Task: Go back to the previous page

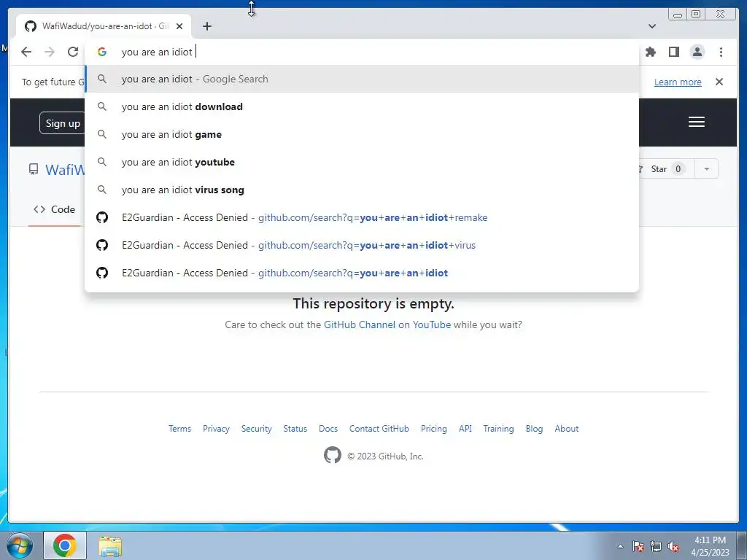Action: click(26, 52)
